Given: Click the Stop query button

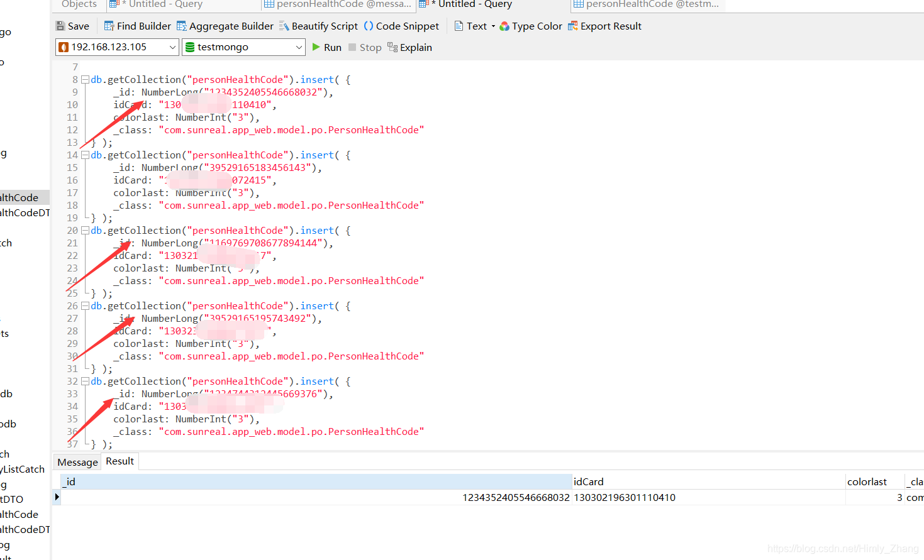Looking at the screenshot, I should (x=365, y=47).
